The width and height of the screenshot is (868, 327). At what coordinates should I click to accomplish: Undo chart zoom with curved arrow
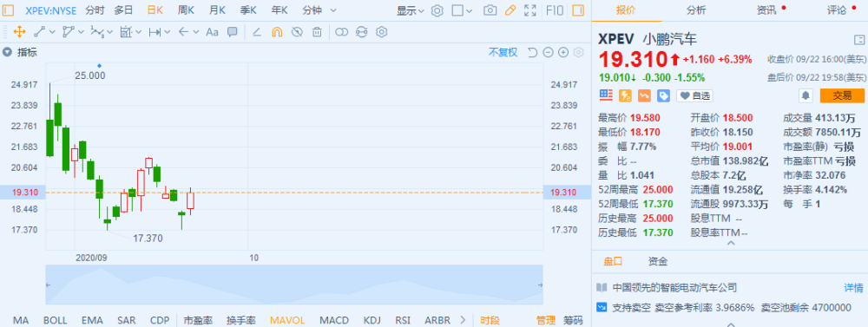tap(533, 53)
